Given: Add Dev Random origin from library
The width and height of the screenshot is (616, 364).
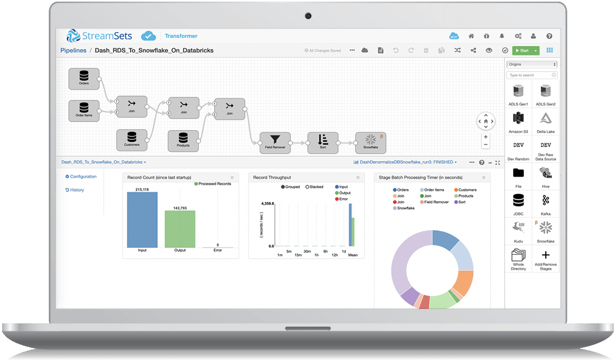Looking at the screenshot, I should 518,149.
